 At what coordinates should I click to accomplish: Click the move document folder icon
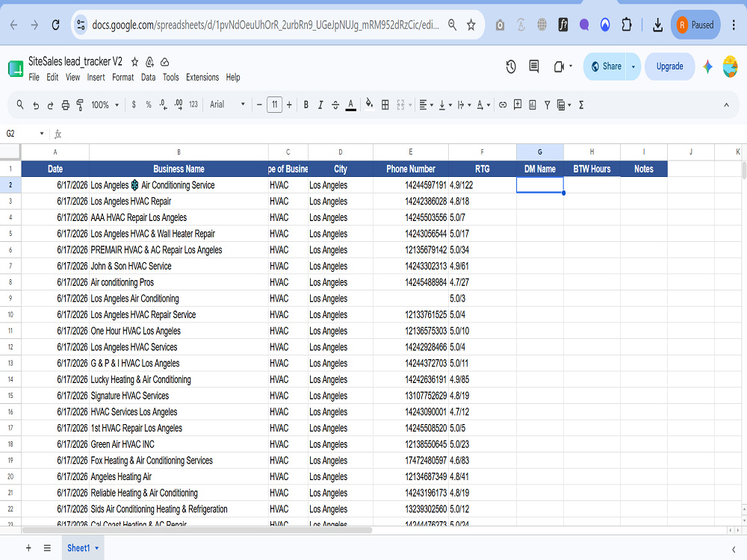point(149,62)
